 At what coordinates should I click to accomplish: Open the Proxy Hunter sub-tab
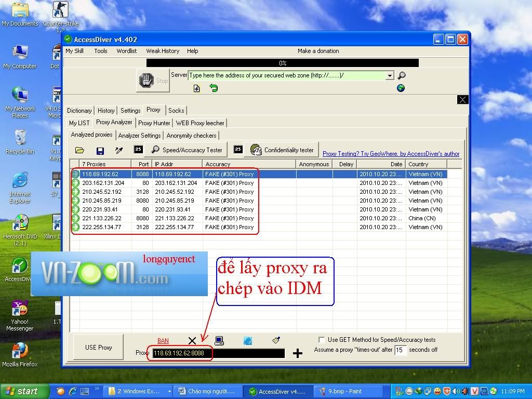(x=154, y=123)
